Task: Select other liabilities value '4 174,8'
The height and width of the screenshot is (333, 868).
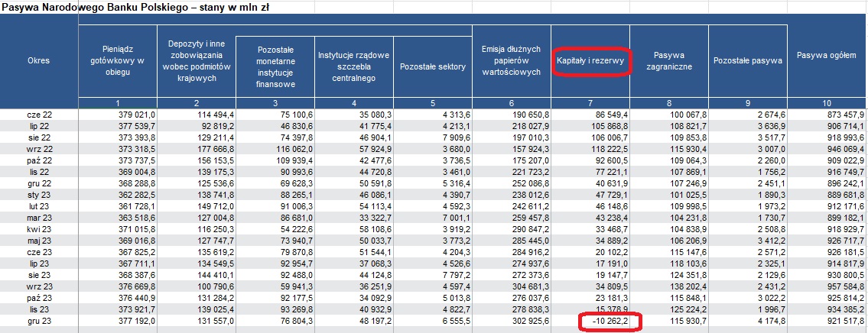Action: 772,320
